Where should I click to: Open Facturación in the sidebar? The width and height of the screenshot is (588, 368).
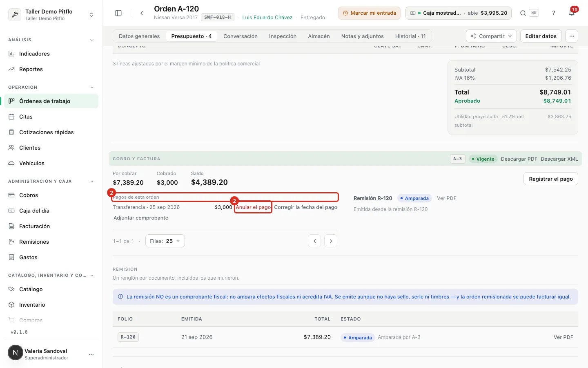(x=51, y=226)
